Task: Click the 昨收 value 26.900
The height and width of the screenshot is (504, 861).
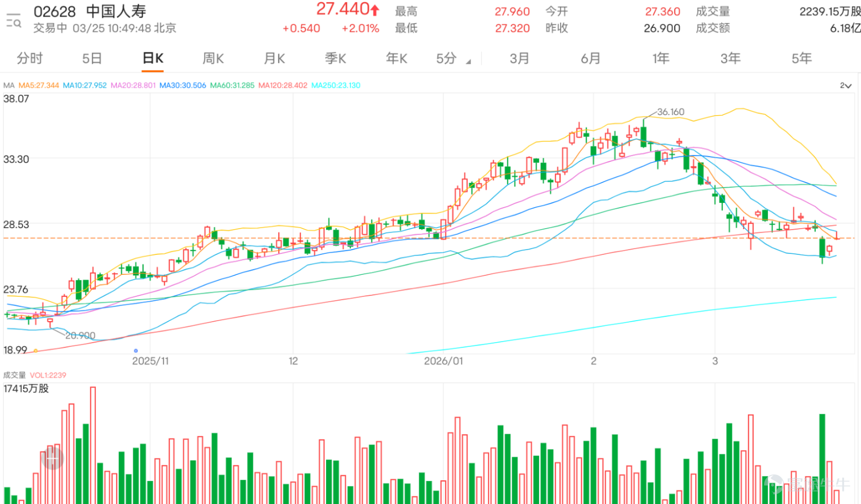Action: [x=662, y=28]
